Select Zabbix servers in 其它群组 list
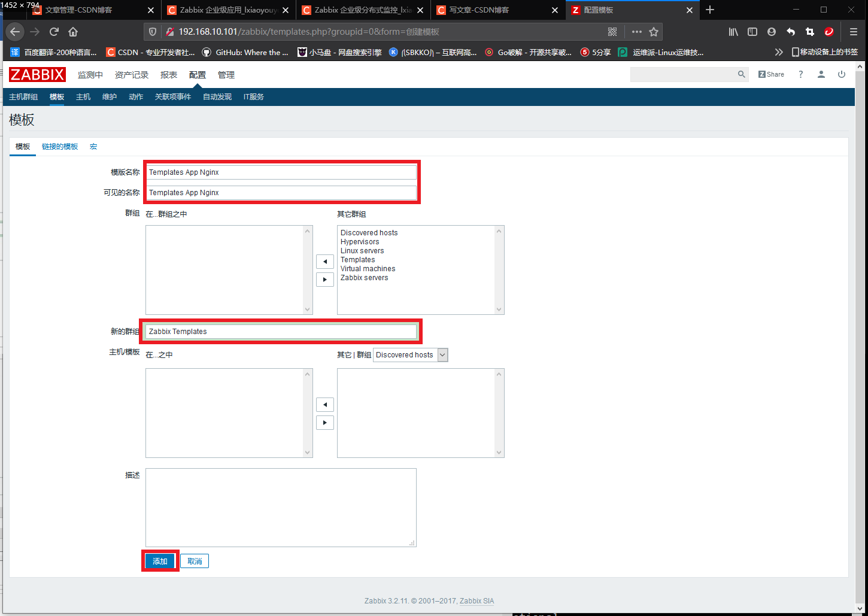The image size is (868, 616). tap(364, 278)
